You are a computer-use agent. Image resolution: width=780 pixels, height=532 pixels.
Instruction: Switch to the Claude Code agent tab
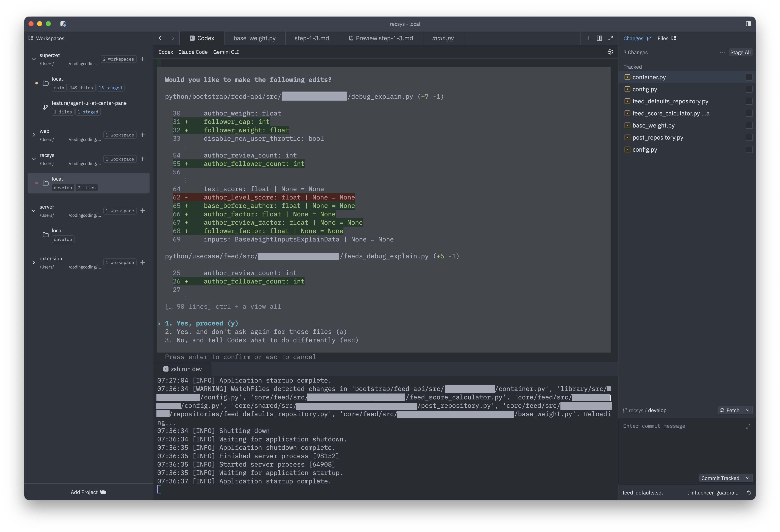point(193,52)
